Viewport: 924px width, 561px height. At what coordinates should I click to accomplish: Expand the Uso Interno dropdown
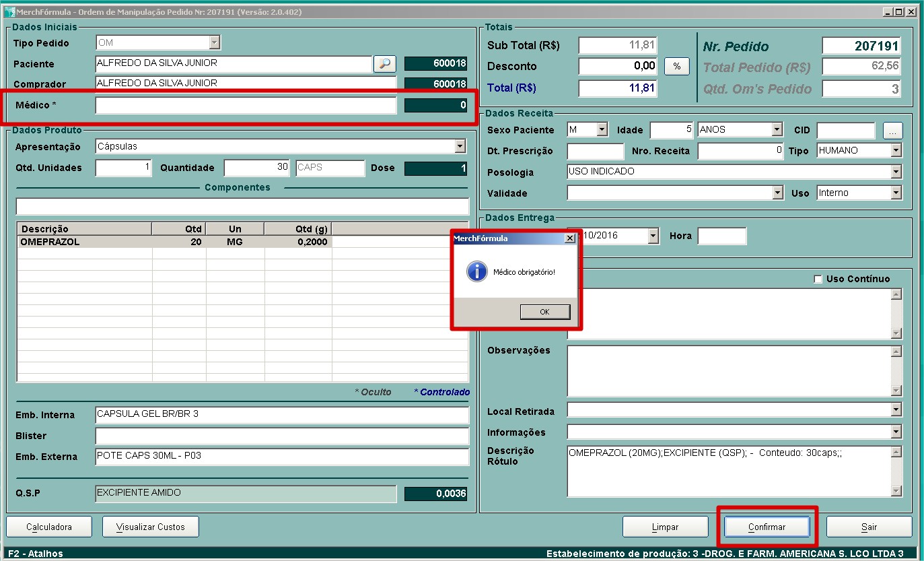point(896,193)
